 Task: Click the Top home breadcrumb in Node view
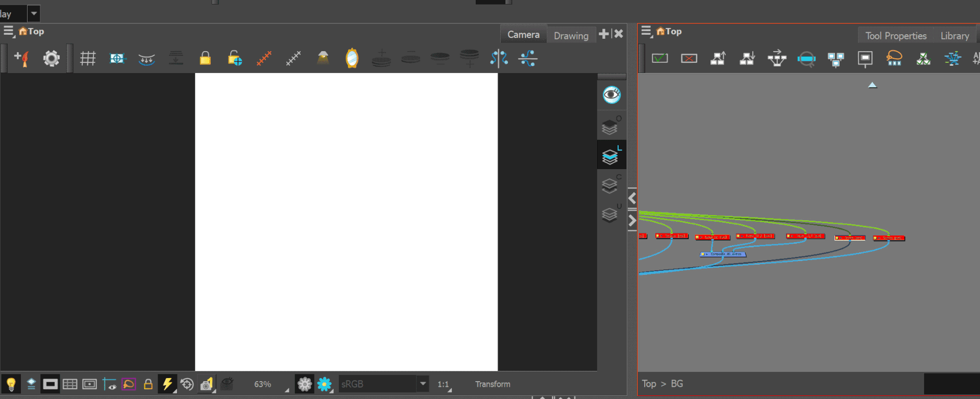[x=669, y=31]
